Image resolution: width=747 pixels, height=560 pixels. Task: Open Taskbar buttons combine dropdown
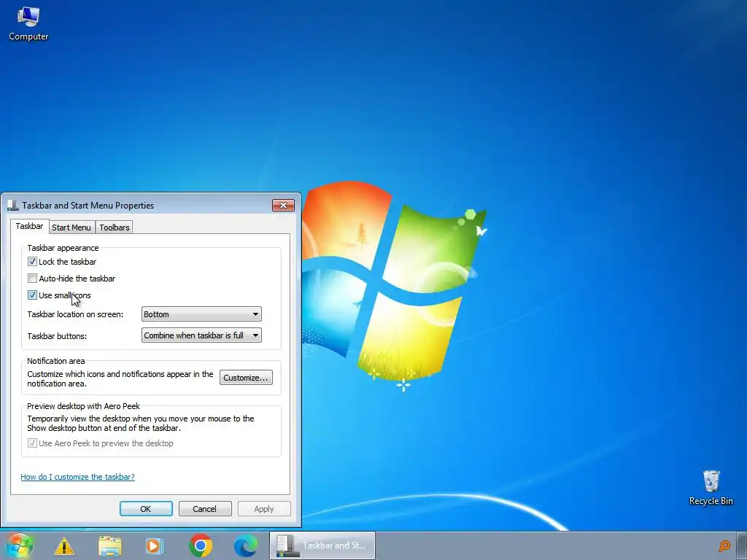[x=201, y=335]
